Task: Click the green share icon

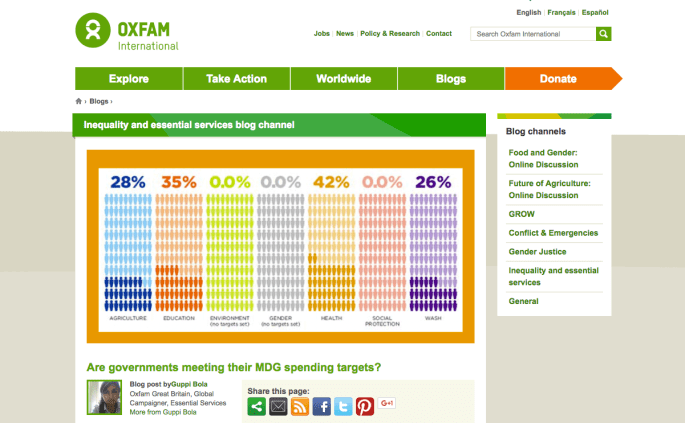Action: 256,406
